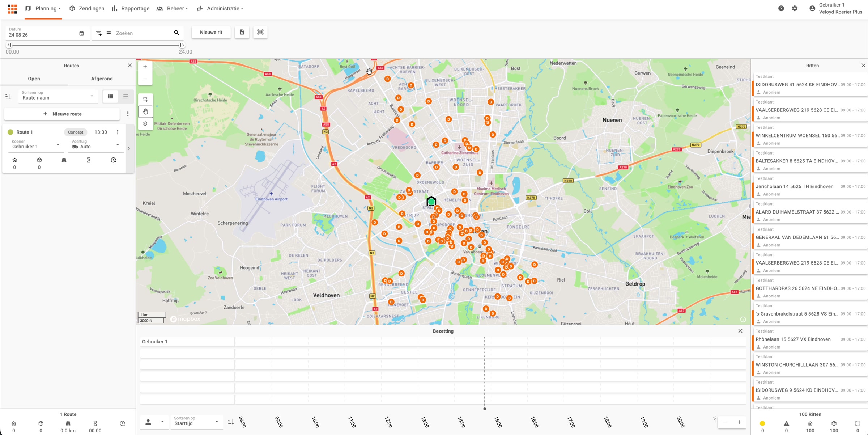Import file via document upload icon

(x=242, y=32)
